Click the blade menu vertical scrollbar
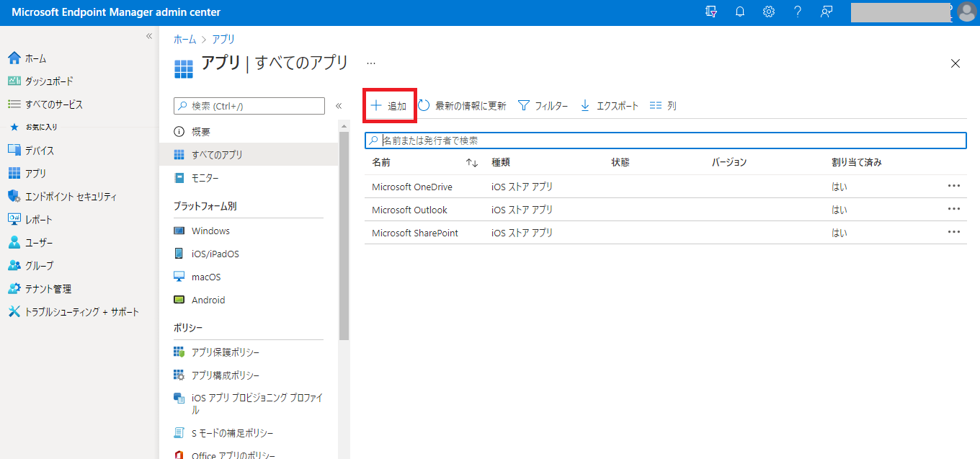The image size is (980, 459). tap(344, 234)
